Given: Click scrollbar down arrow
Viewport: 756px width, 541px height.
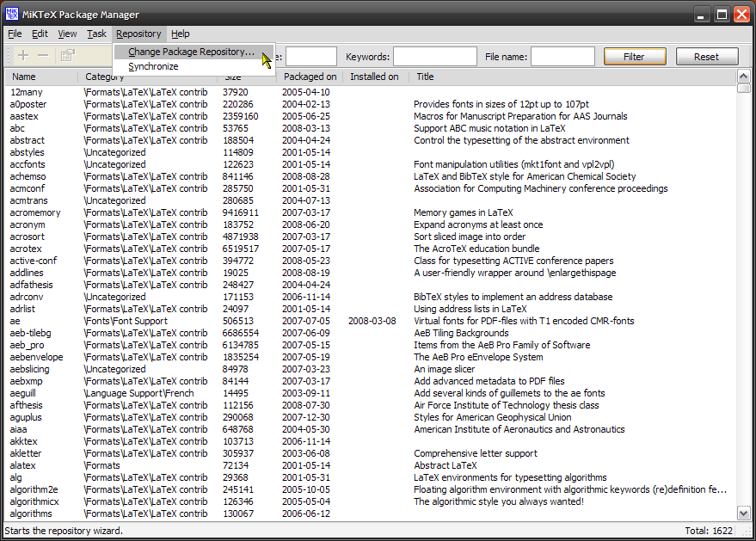Looking at the screenshot, I should click(743, 513).
